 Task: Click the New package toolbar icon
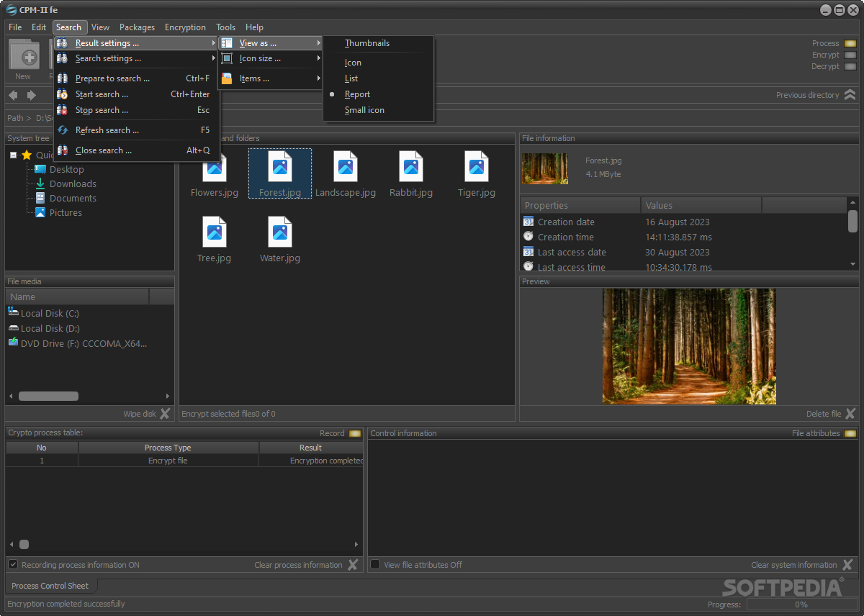point(24,55)
